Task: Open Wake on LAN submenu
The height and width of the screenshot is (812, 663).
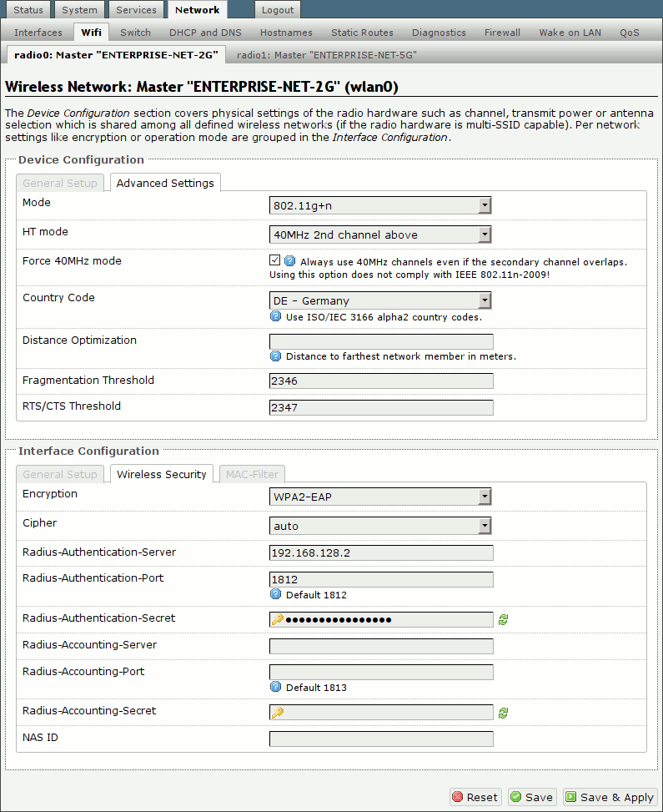Action: pyautogui.click(x=570, y=32)
